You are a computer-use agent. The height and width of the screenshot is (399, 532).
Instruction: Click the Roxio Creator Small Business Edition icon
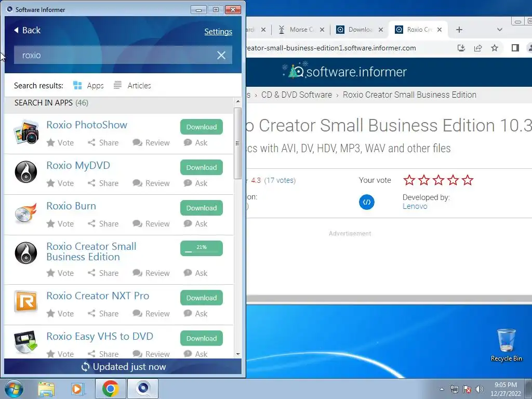(26, 253)
